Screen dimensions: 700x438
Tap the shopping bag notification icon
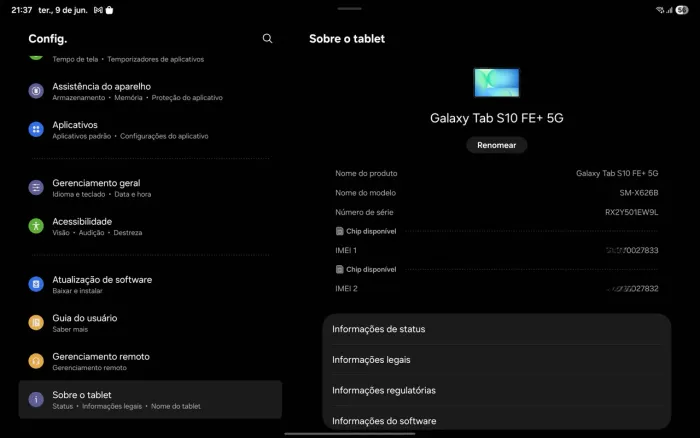click(x=109, y=10)
